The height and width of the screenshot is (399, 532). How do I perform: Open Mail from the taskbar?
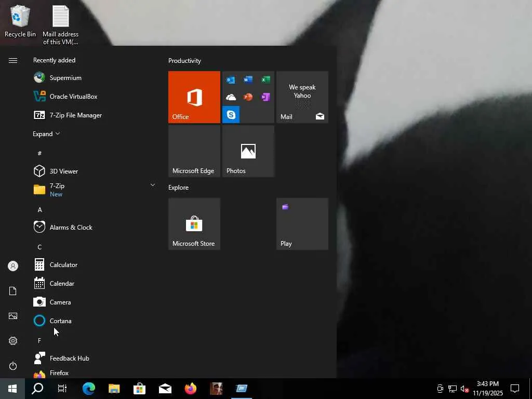point(165,389)
